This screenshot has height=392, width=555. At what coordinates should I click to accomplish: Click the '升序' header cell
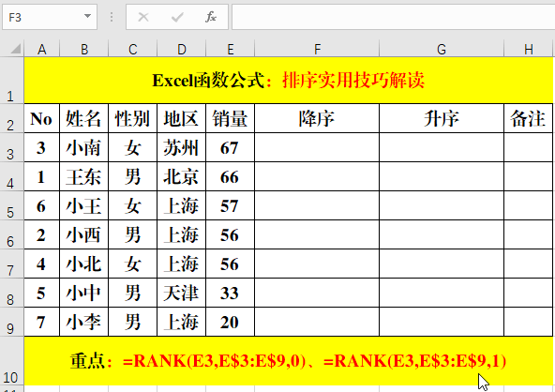pyautogui.click(x=442, y=118)
